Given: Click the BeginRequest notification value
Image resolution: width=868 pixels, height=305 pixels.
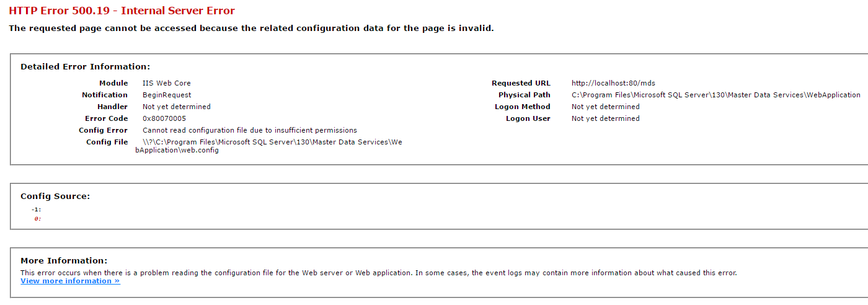Looking at the screenshot, I should [x=167, y=95].
